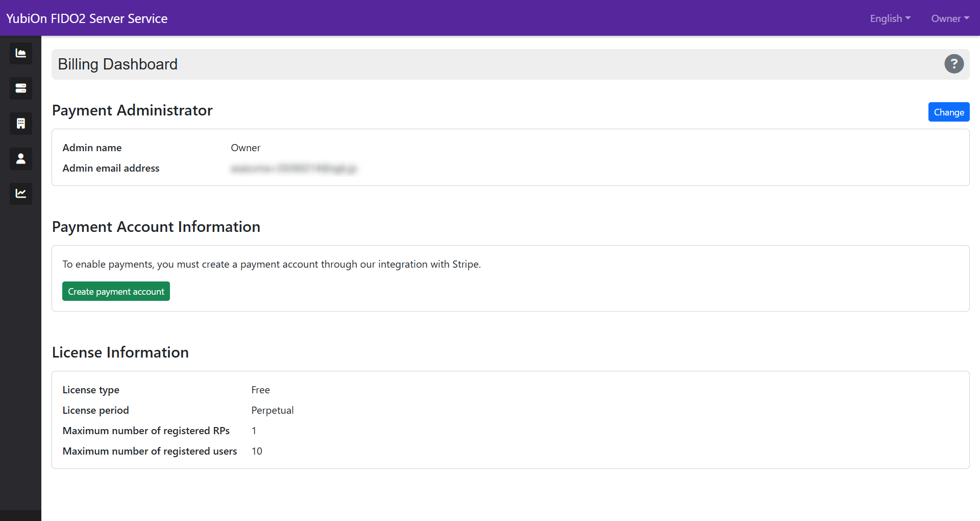This screenshot has width=980, height=521.
Task: Open the Owner menu in the header
Action: (x=950, y=18)
